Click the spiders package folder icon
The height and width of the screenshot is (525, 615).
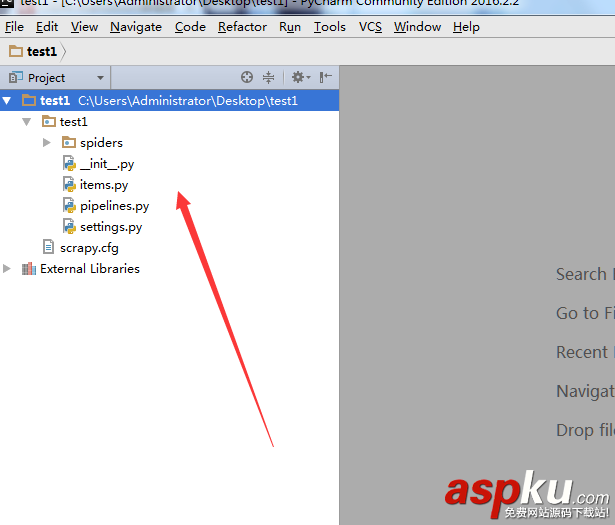coord(69,142)
